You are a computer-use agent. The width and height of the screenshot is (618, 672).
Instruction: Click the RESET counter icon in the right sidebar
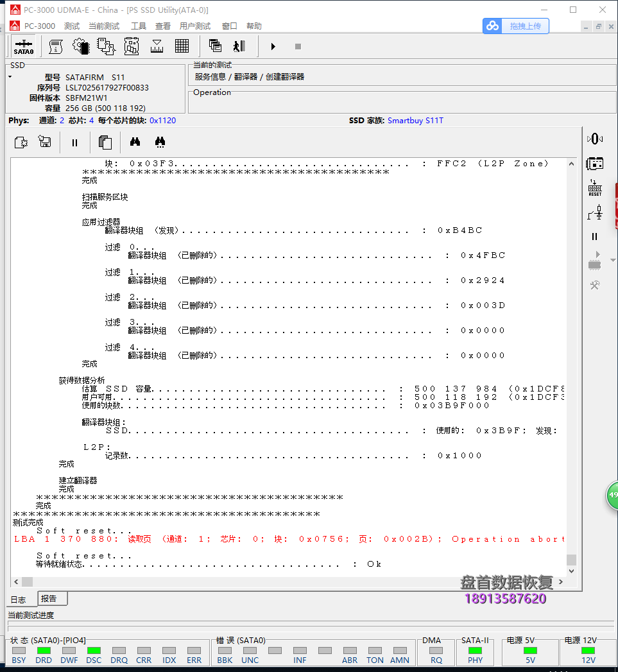(595, 189)
